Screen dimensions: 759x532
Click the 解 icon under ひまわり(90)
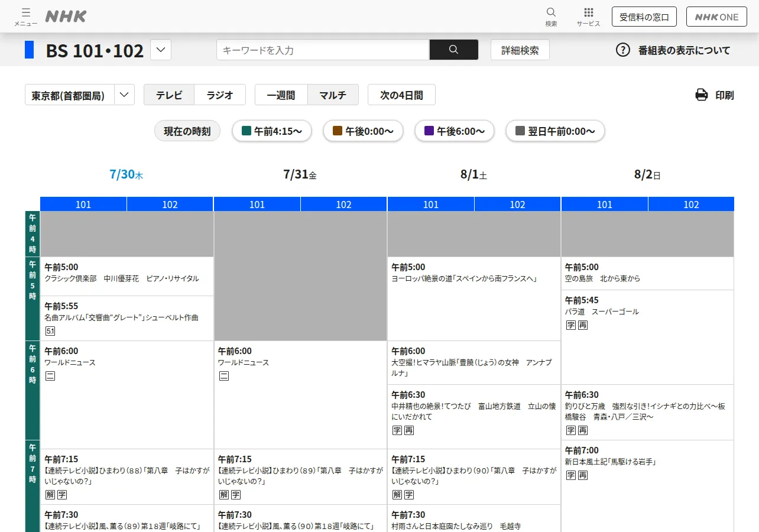point(397,495)
